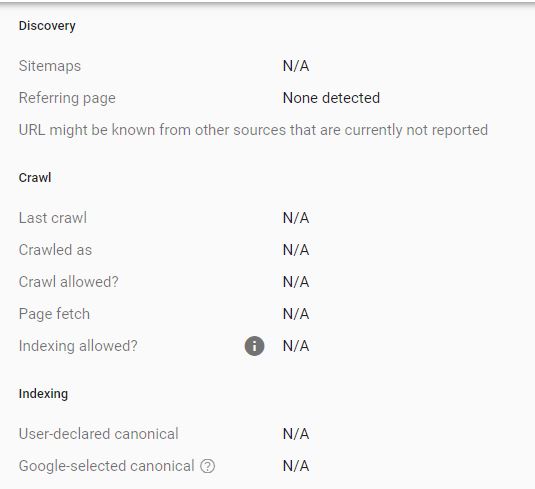535x489 pixels.
Task: Select the None detected value
Action: (x=331, y=98)
